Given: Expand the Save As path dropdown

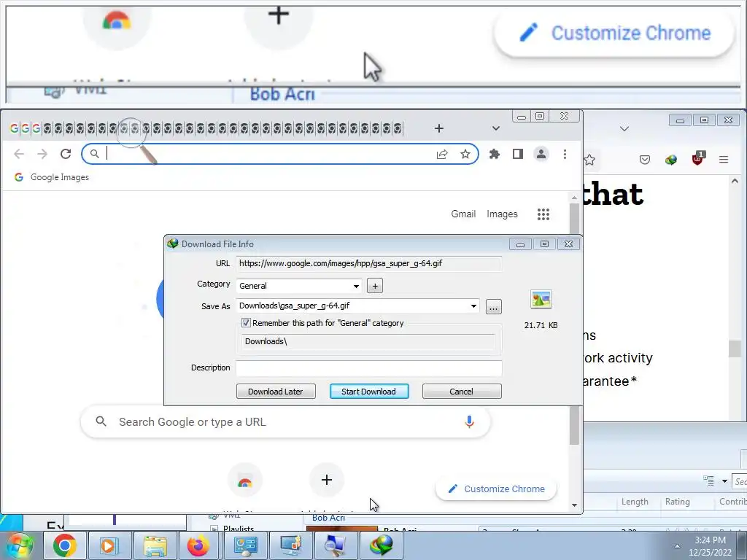Looking at the screenshot, I should (x=473, y=306).
